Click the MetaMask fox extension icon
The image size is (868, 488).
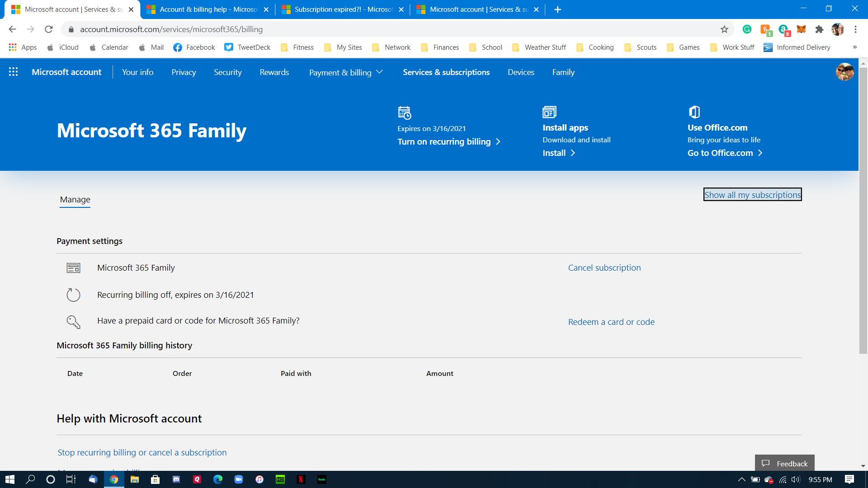pos(801,29)
